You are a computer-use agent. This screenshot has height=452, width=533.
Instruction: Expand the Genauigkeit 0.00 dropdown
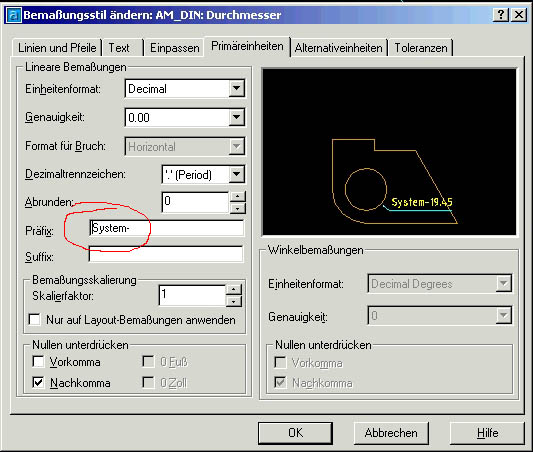tap(237, 118)
